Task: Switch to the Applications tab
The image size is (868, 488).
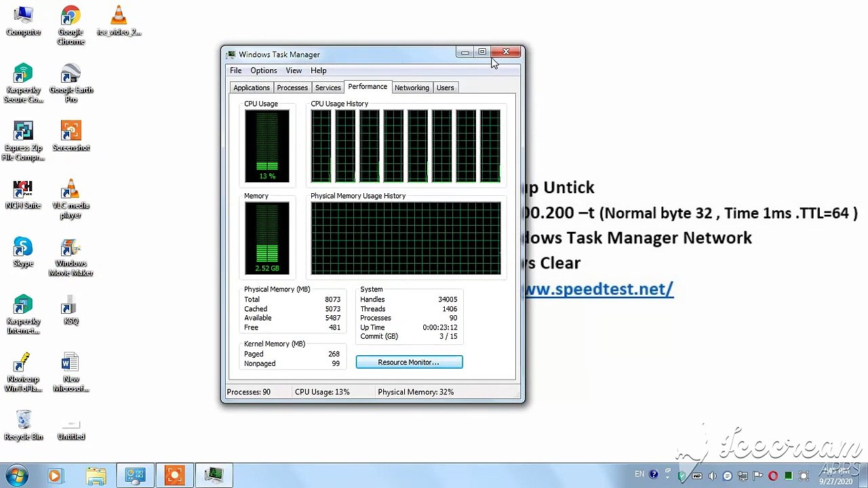Action: click(252, 87)
